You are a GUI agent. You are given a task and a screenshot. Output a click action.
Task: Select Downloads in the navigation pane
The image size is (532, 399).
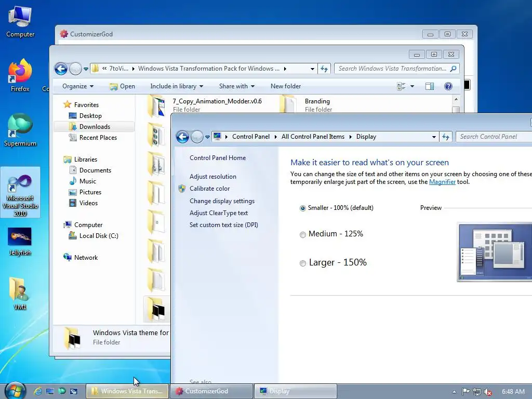(95, 127)
